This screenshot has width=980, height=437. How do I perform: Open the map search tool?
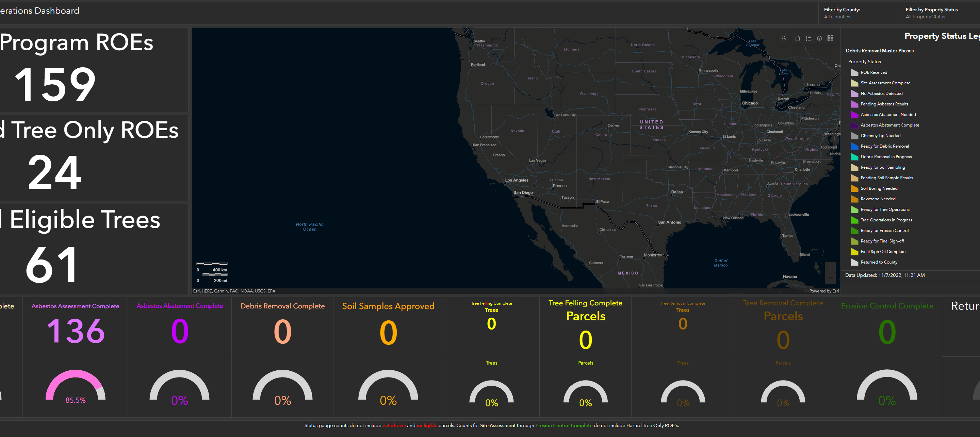[x=784, y=38]
